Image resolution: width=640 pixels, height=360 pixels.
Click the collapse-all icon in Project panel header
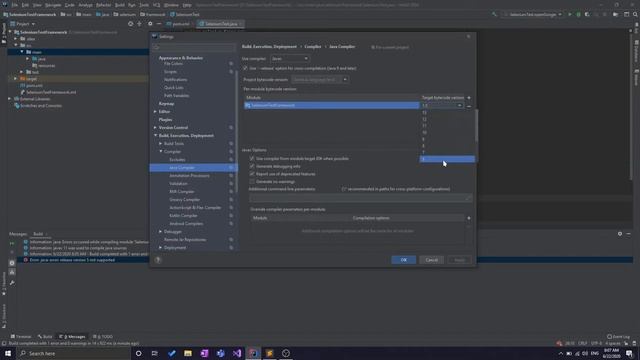pyautogui.click(x=140, y=24)
